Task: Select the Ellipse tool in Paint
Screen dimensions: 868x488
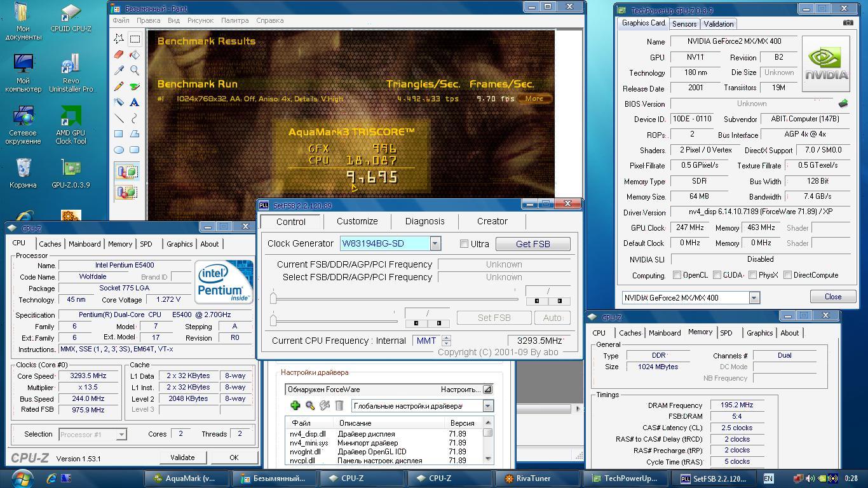Action: coord(119,150)
